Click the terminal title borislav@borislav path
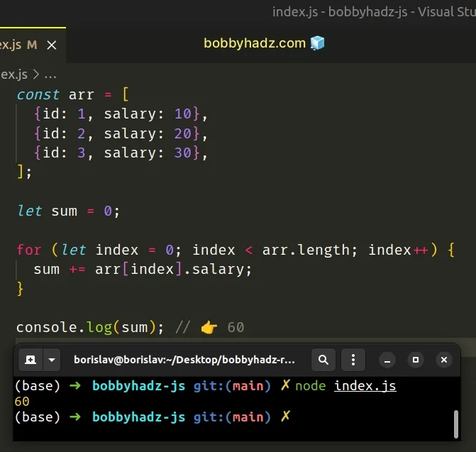The height and width of the screenshot is (452, 476). tap(184, 360)
